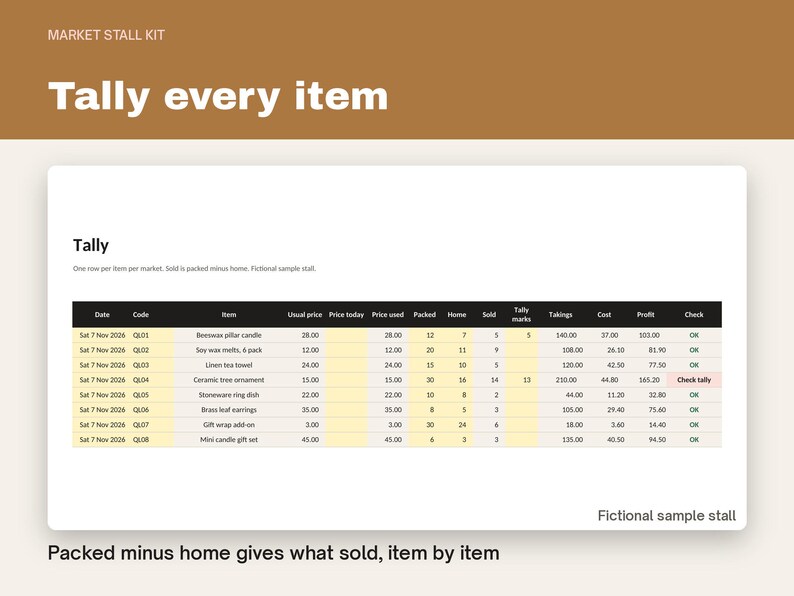The width and height of the screenshot is (794, 596).
Task: Click the 'MARKET STALL KIT' label
Action: pos(106,35)
